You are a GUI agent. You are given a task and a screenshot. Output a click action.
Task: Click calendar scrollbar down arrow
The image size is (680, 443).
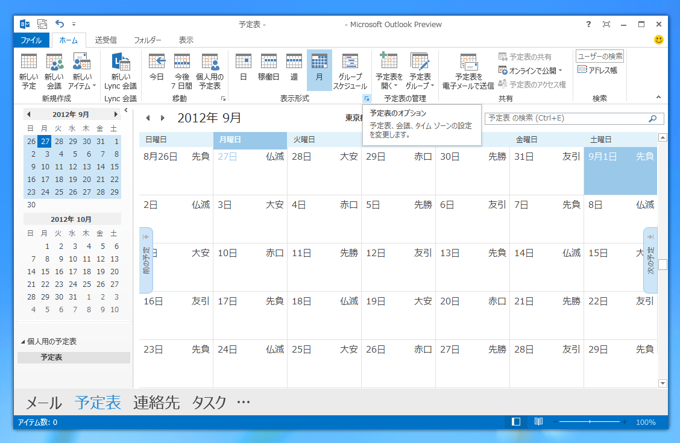662,383
